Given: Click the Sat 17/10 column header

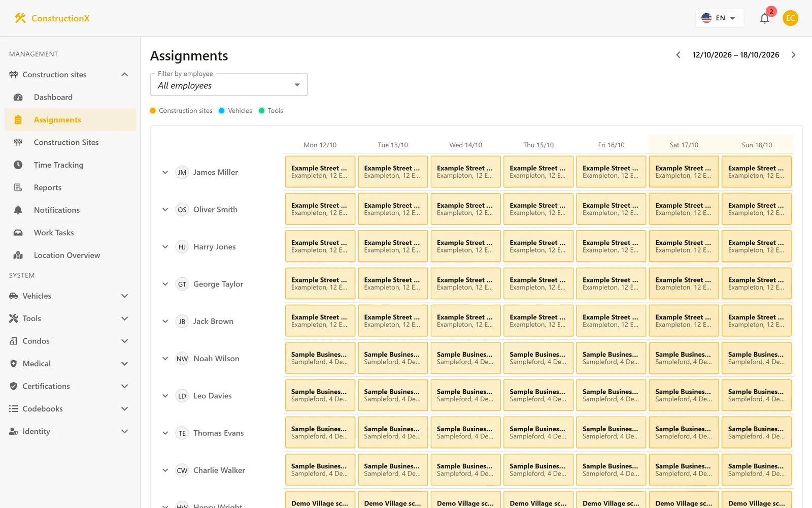Looking at the screenshot, I should coord(684,145).
